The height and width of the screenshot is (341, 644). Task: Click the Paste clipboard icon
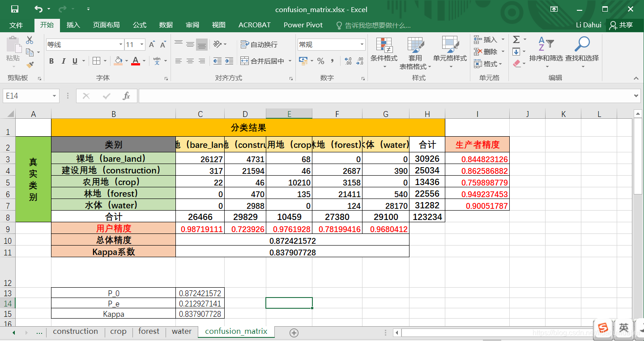pyautogui.click(x=13, y=45)
